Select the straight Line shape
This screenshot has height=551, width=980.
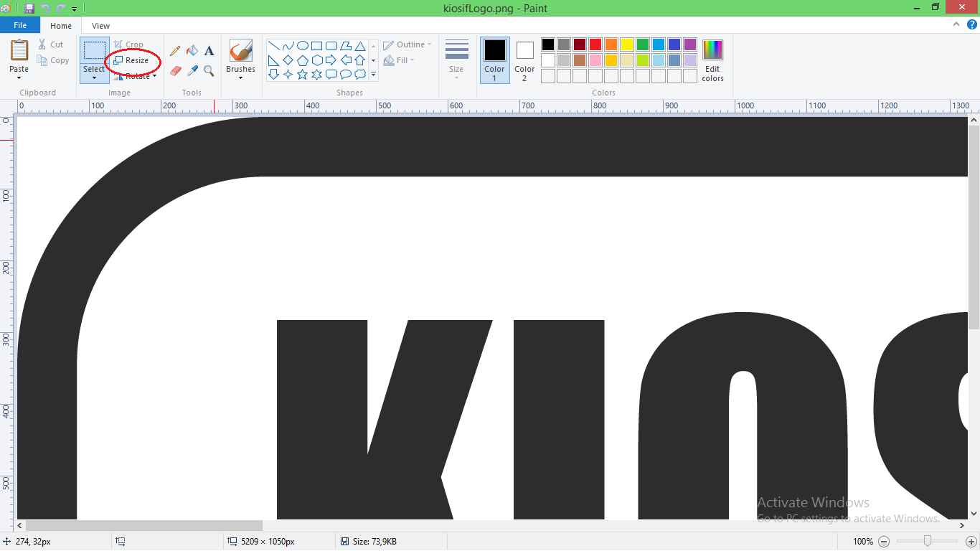(x=273, y=46)
